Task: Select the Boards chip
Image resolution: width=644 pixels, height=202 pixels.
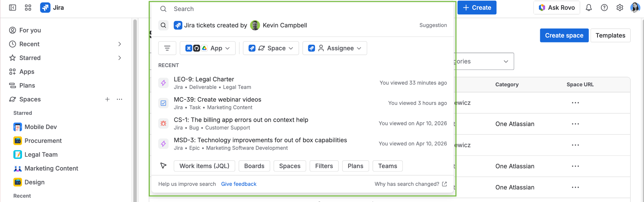Action: coord(254,166)
